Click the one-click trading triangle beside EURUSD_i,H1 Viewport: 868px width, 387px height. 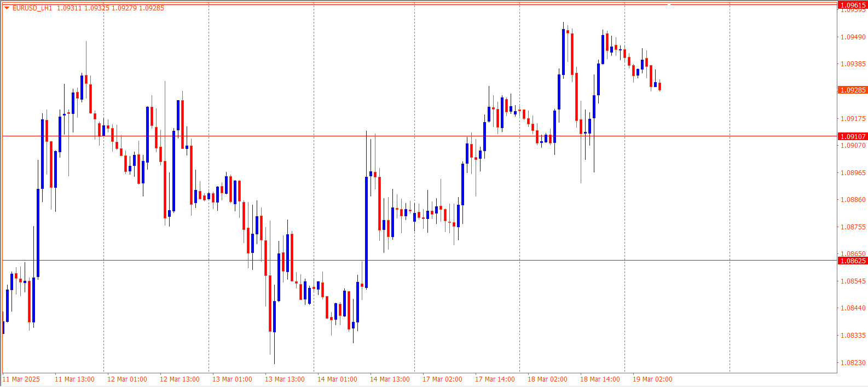click(7, 8)
